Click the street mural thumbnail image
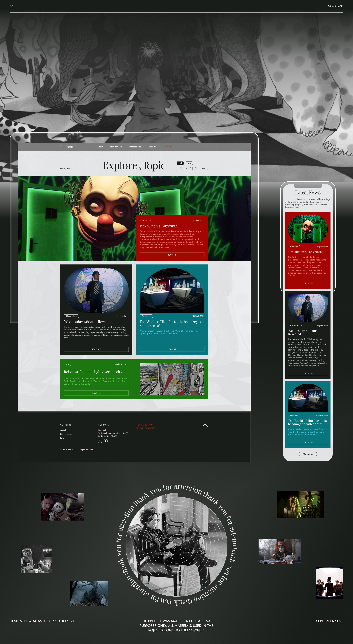This screenshot has width=353, height=644. point(172,379)
